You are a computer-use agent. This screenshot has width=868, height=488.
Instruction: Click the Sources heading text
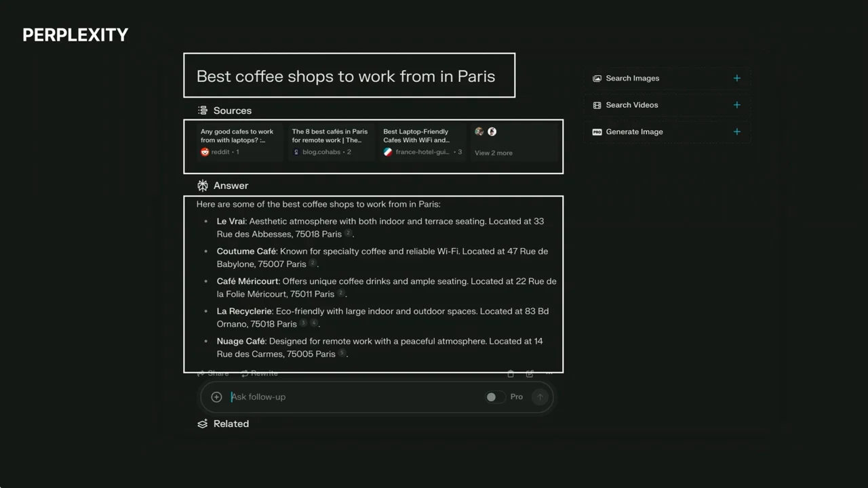(233, 110)
